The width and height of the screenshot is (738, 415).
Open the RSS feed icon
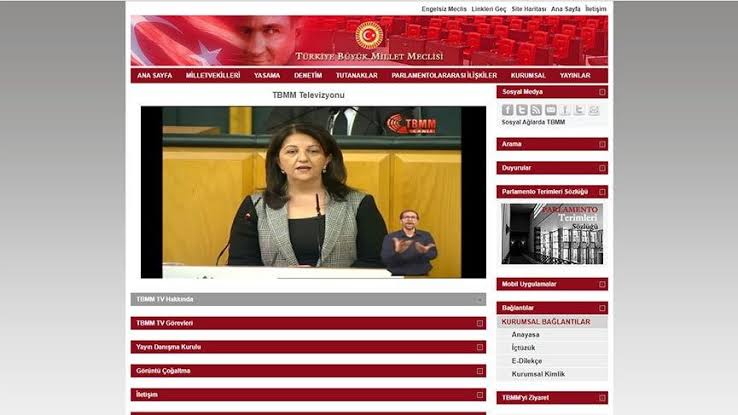pyautogui.click(x=536, y=110)
